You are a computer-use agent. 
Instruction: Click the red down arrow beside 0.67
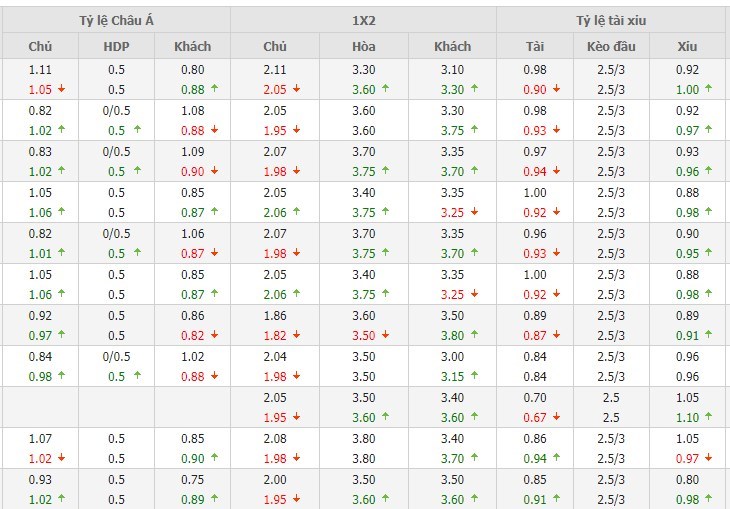pos(557,417)
